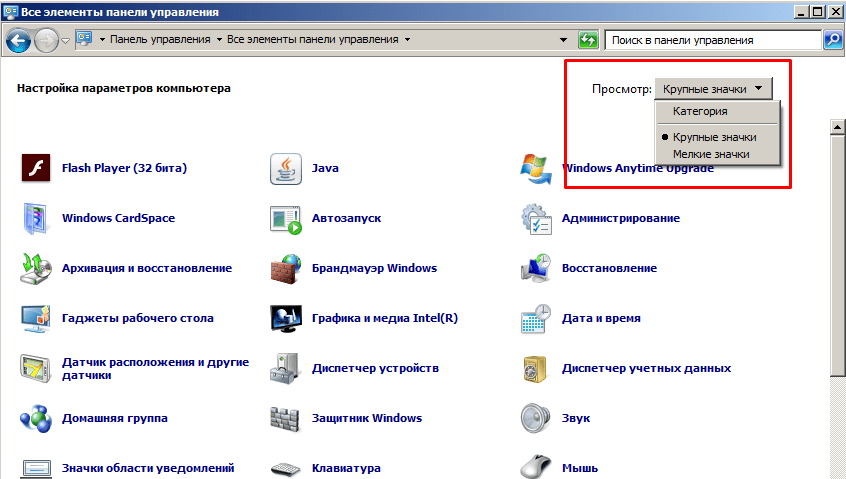The width and height of the screenshot is (846, 479).
Task: Open the Звук link text
Action: pyautogui.click(x=576, y=418)
